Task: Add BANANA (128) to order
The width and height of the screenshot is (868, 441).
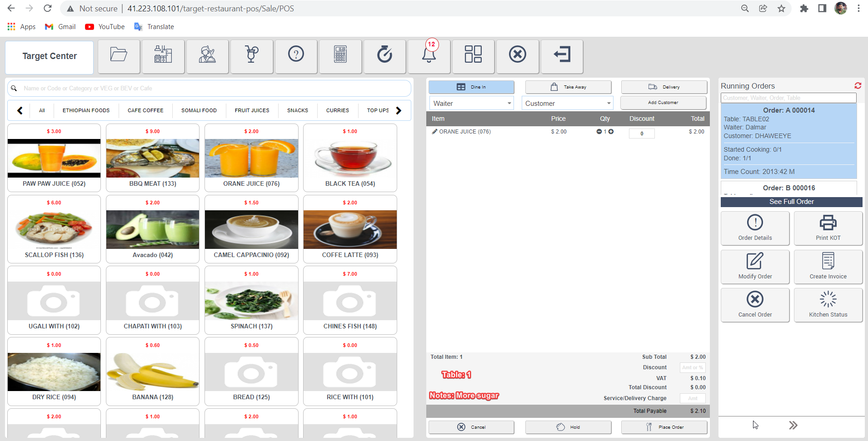Action: (x=153, y=372)
